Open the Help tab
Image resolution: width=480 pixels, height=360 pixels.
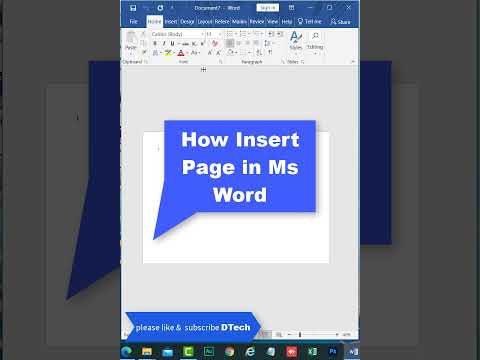pyautogui.click(x=287, y=21)
